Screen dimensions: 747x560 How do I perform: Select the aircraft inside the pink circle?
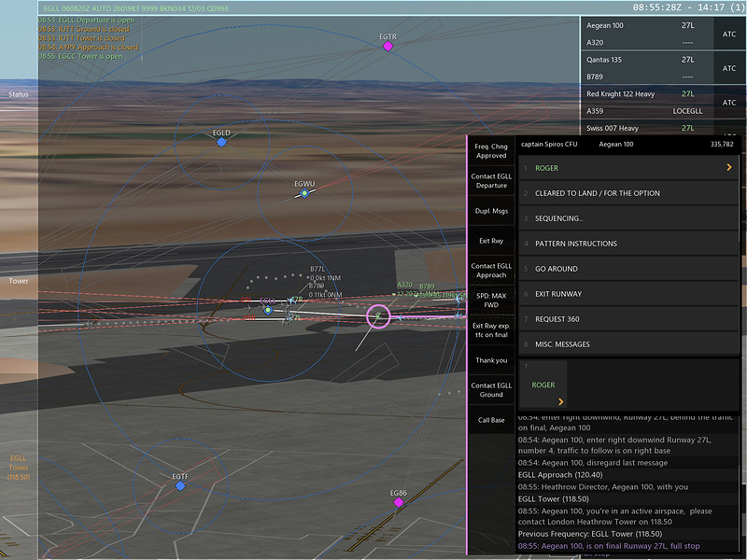pyautogui.click(x=378, y=316)
